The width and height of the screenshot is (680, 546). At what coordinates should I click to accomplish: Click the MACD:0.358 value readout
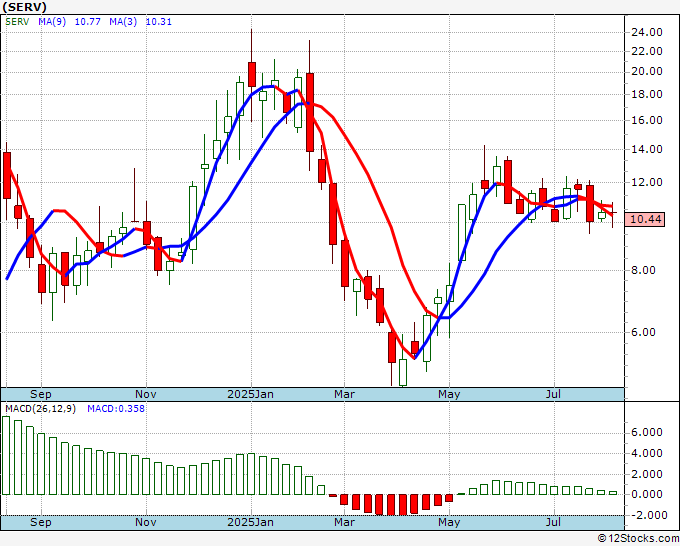point(116,409)
